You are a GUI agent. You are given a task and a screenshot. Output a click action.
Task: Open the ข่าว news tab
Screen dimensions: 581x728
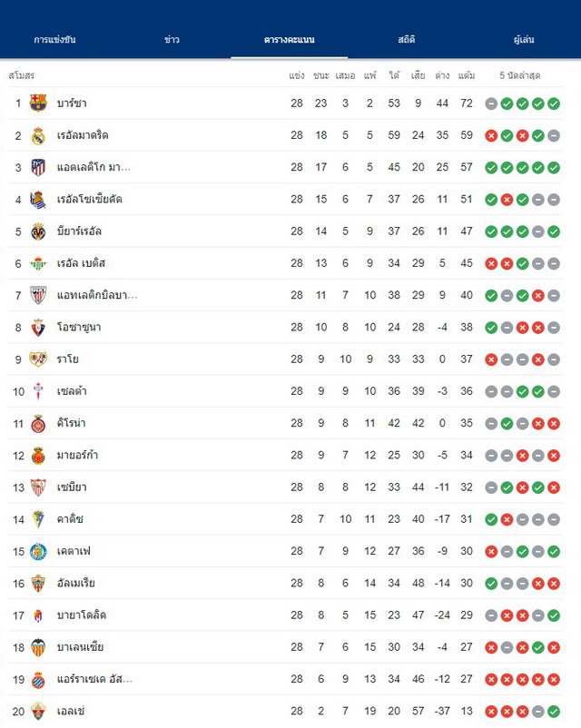pyautogui.click(x=172, y=40)
